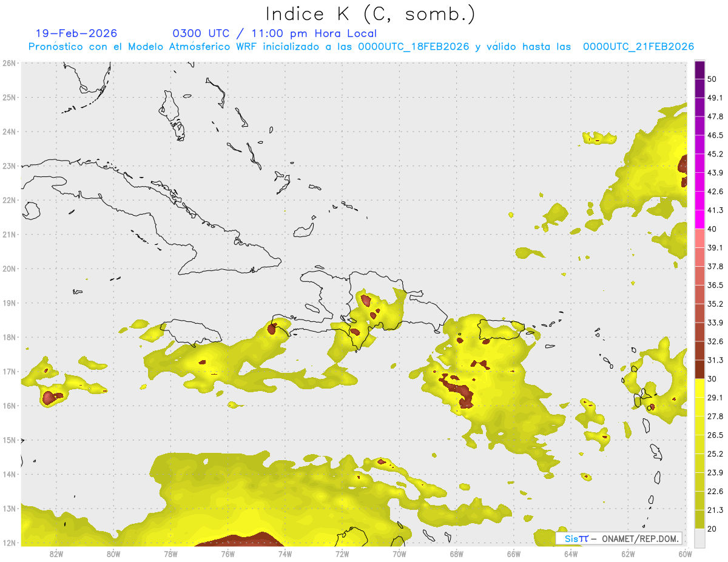
Task: Click the '45.2' colorbar value
Action: coord(715,154)
